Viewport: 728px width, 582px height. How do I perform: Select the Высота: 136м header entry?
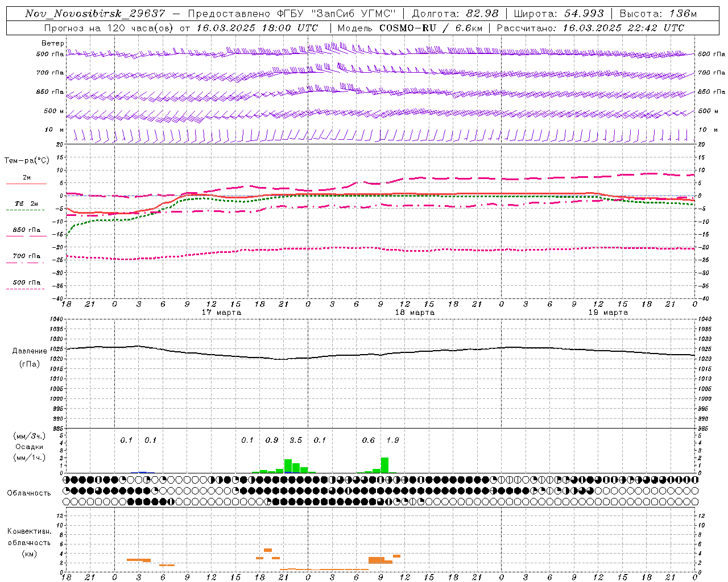point(658,14)
